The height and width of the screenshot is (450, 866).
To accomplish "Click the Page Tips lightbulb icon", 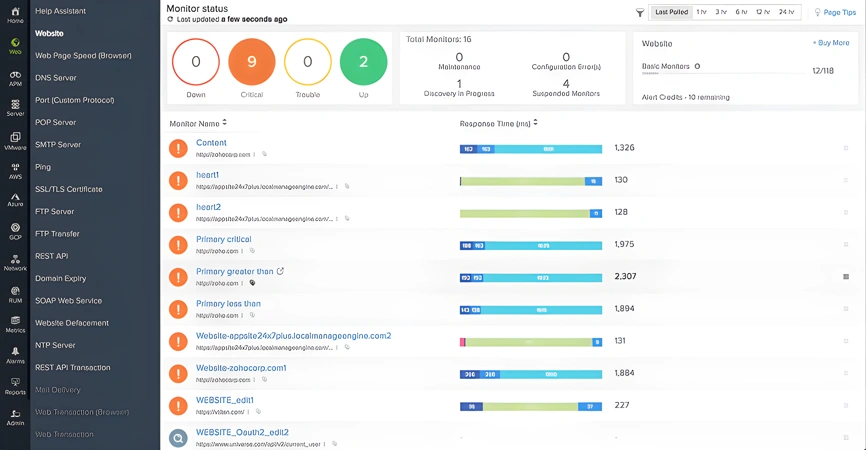I will point(817,12).
